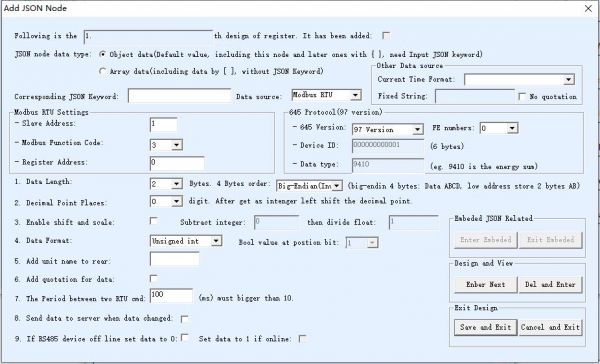Screen dimensions: 600x364
Task: Click the 'Other Data source' group label
Action: (x=409, y=65)
